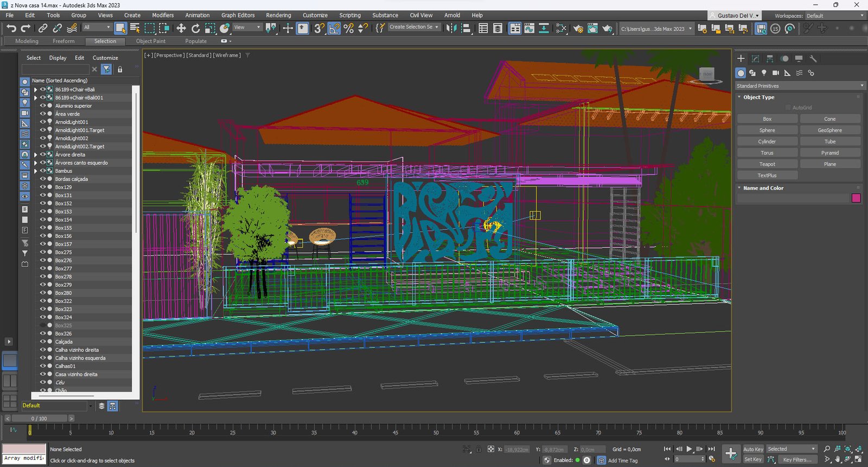Viewport: 868px width, 467px height.
Task: Hide the Alumínio superior object
Action: pos(43,106)
